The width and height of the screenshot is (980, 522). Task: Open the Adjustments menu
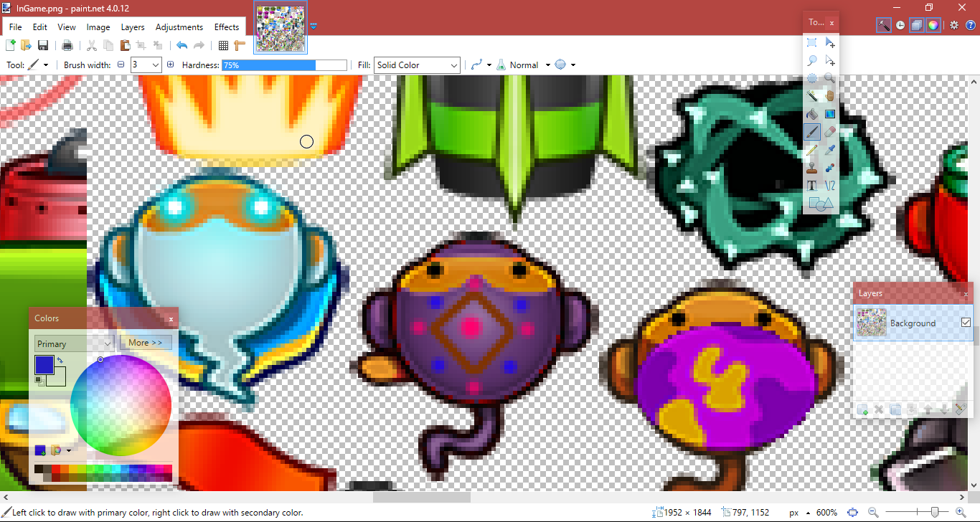(x=179, y=27)
